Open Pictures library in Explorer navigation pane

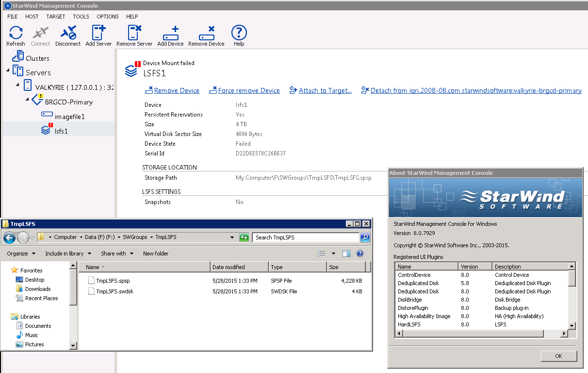point(34,344)
